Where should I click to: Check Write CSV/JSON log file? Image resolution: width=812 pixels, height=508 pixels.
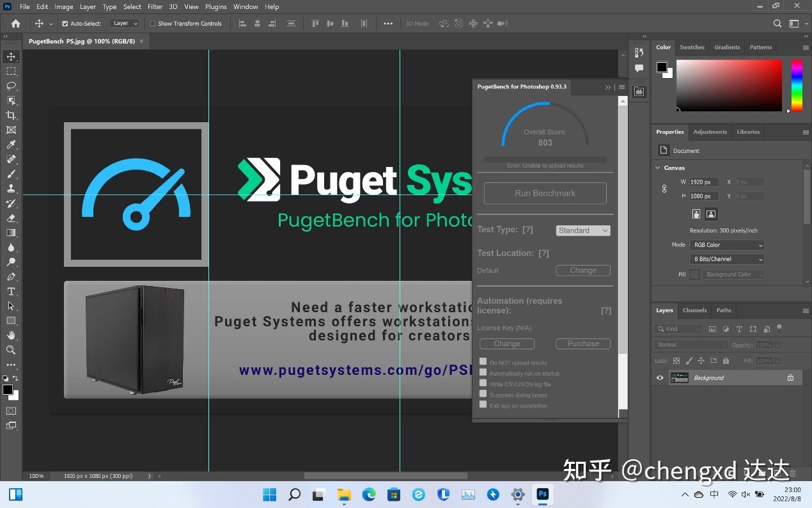[483, 383]
